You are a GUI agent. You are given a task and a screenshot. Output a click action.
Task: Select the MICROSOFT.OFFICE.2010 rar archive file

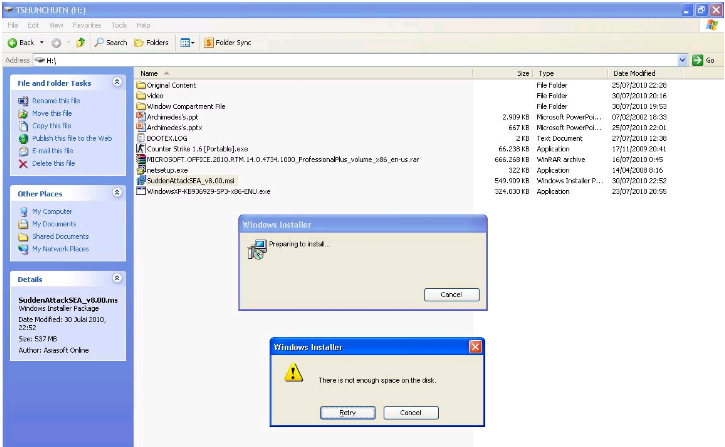pyautogui.click(x=283, y=159)
